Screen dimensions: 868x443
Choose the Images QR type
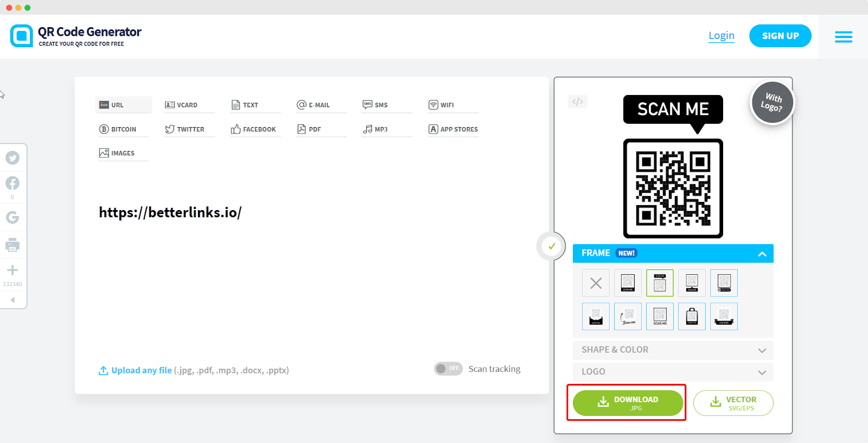[123, 153]
